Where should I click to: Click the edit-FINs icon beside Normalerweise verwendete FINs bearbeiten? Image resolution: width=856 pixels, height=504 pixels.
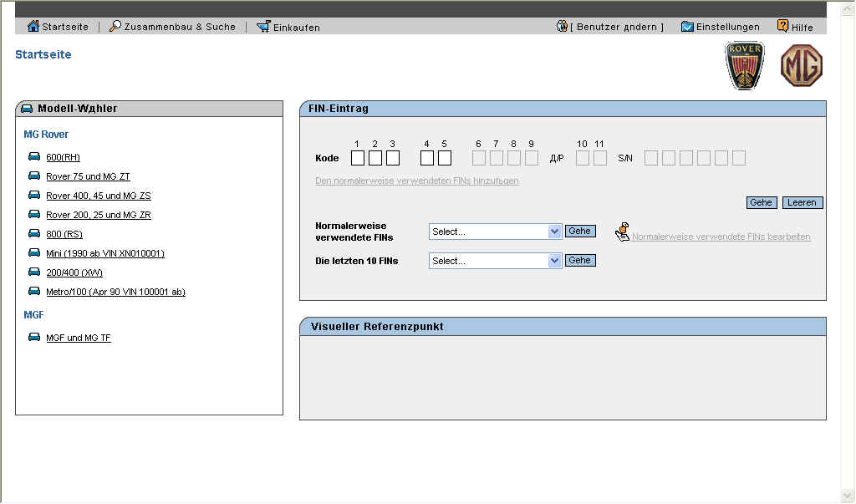click(622, 232)
